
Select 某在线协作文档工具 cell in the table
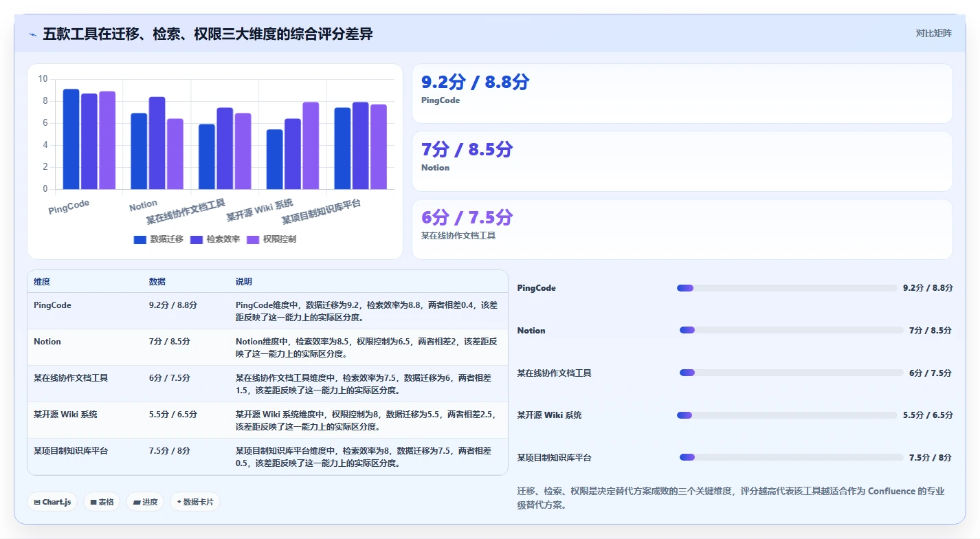[71, 378]
